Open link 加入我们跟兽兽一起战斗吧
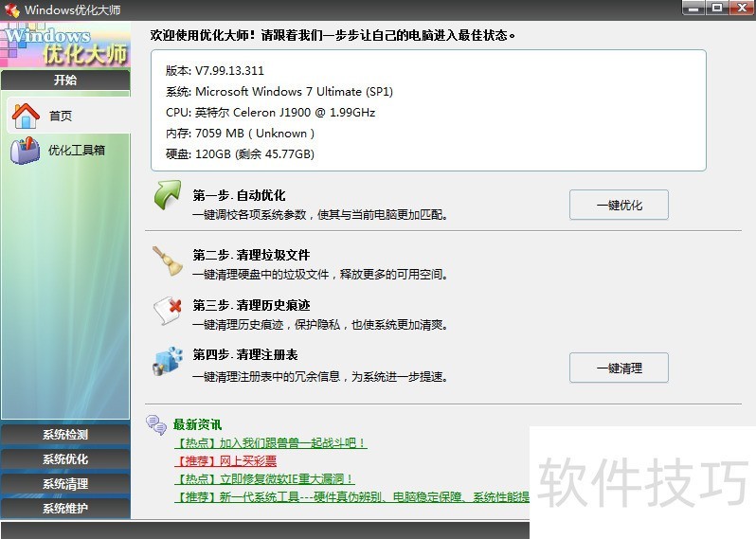Screen dimensions: 756x539 click(271, 443)
